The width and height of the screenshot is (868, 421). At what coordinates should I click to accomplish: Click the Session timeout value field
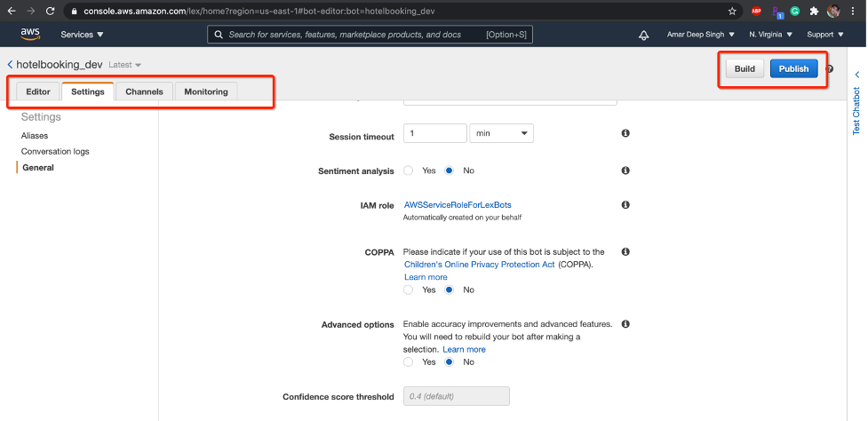click(x=434, y=133)
